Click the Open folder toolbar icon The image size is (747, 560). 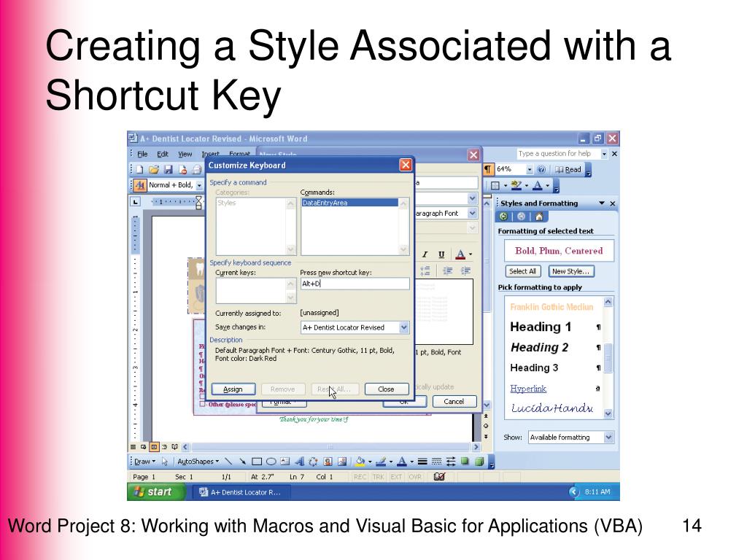click(153, 169)
